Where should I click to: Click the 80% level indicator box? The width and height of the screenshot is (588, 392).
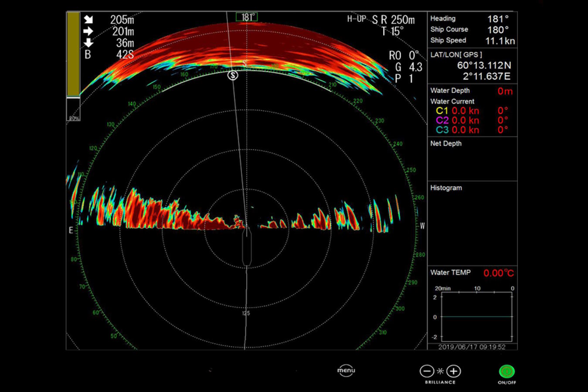point(73,109)
